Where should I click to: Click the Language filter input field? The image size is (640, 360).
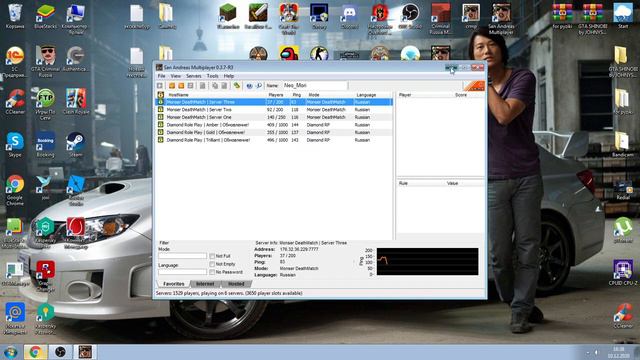click(x=182, y=271)
